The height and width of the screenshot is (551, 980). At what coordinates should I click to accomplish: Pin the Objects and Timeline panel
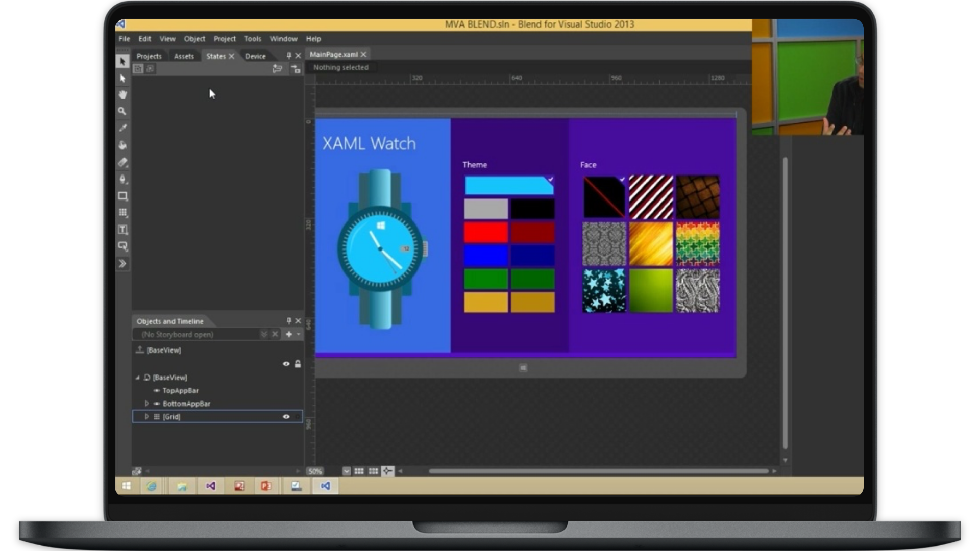289,321
